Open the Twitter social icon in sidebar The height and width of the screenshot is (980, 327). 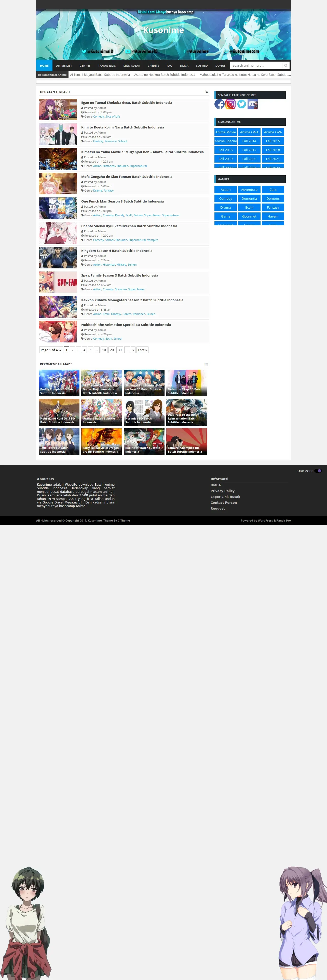click(x=241, y=104)
